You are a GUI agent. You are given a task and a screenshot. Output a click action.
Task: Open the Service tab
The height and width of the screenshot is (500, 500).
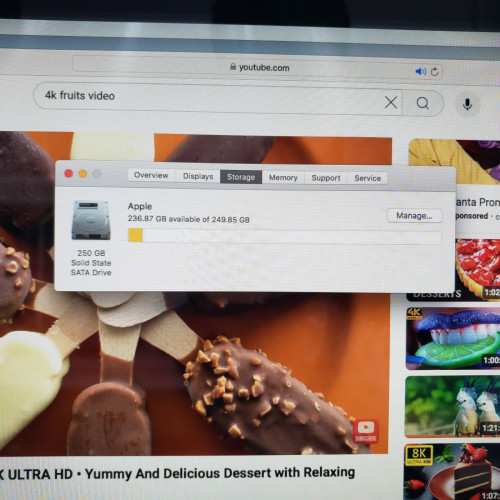point(367,178)
